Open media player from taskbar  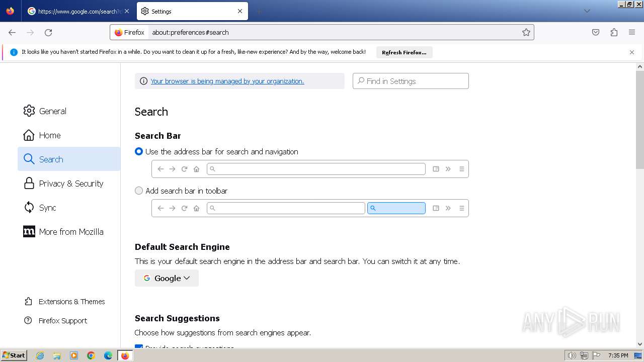74,355
